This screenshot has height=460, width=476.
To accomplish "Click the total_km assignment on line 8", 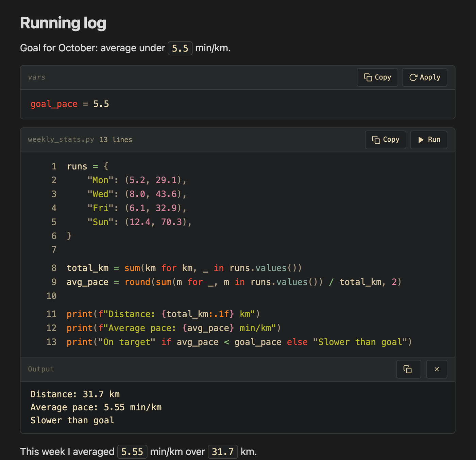I will [x=184, y=268].
